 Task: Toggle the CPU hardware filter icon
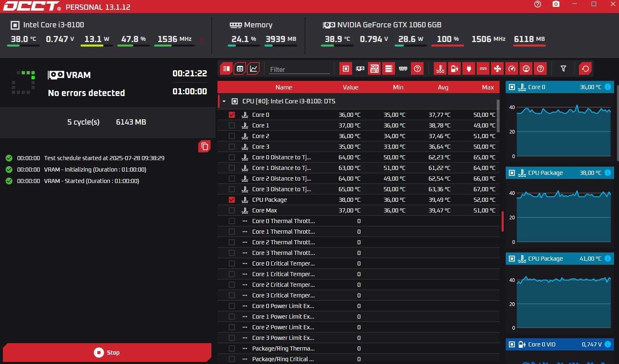(345, 69)
